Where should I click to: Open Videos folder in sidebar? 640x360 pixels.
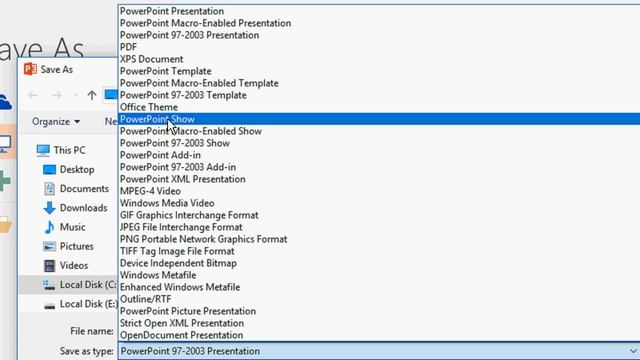click(x=66, y=265)
